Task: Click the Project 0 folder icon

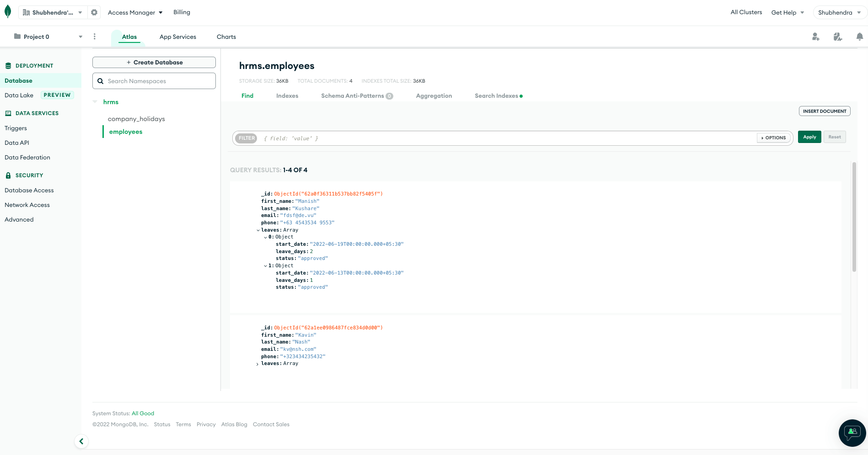Action: [17, 37]
